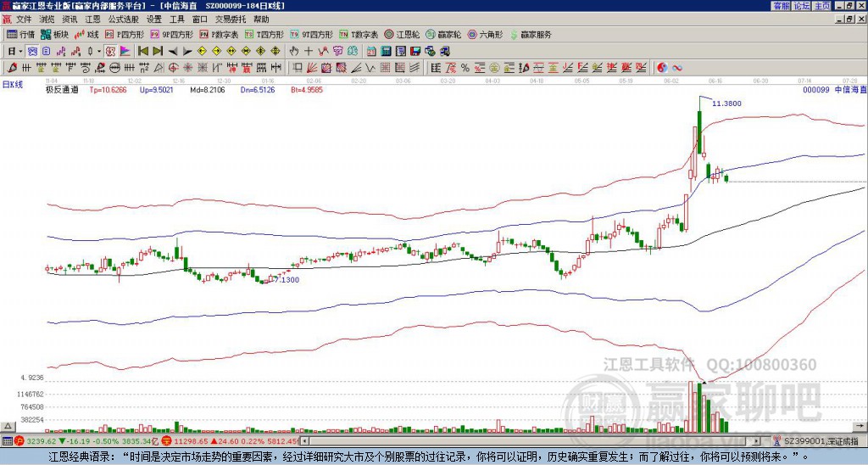Open the P数字表 tool

[x=220, y=34]
